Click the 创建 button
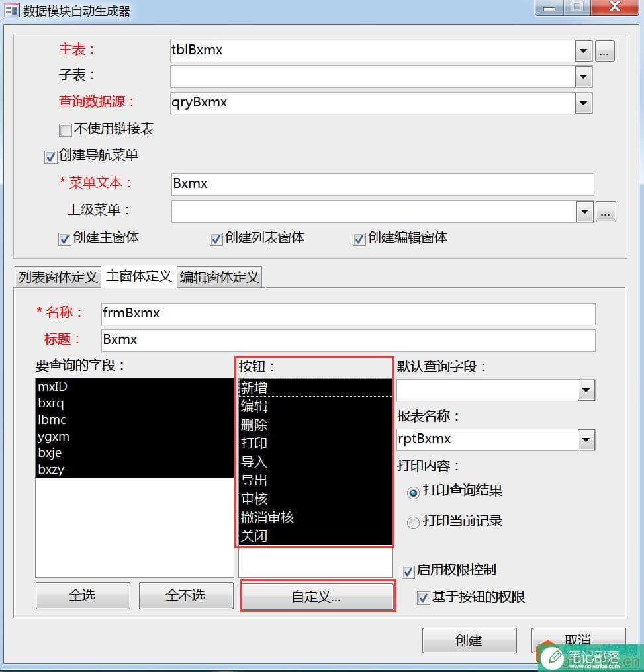644x672 pixels. tap(469, 640)
